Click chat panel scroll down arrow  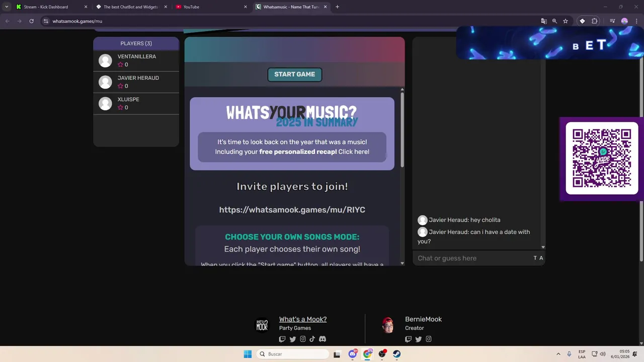[543, 247]
